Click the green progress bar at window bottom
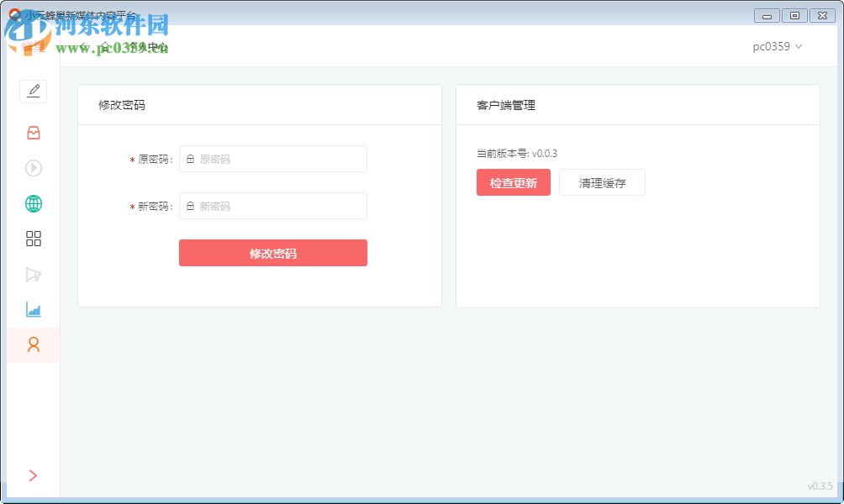Viewport: 844px width, 504px height. tap(422, 501)
